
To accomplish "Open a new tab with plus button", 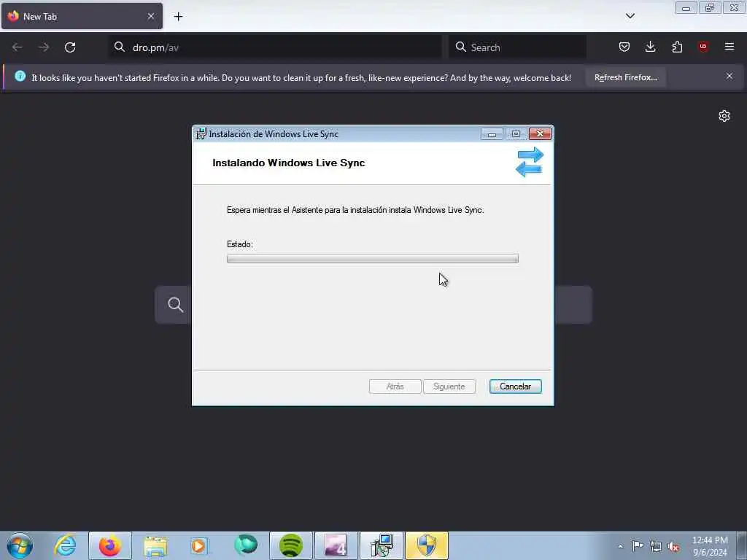I will (x=178, y=17).
